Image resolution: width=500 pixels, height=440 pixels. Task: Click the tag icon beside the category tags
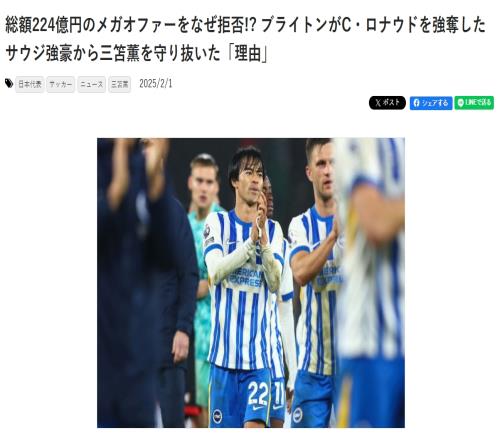pos(9,84)
